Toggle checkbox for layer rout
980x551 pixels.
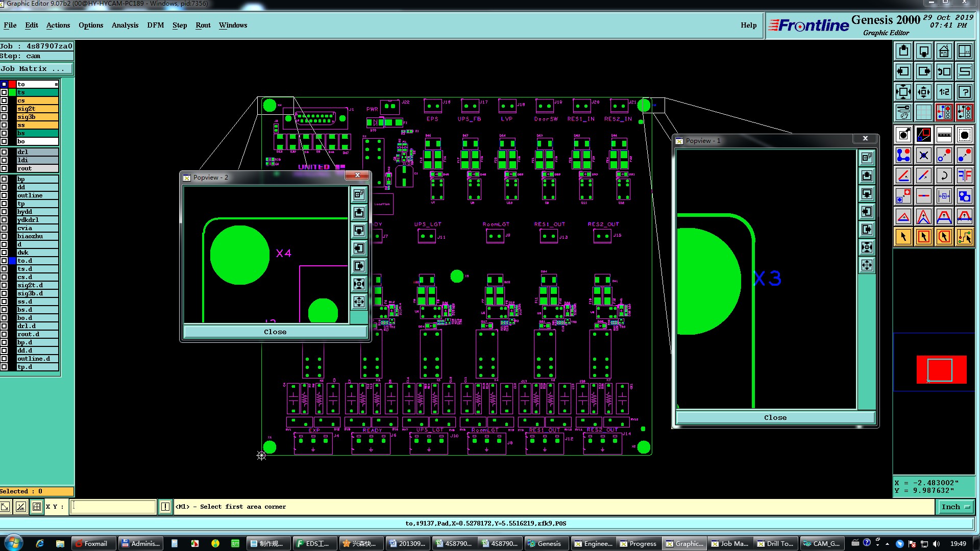pyautogui.click(x=4, y=168)
